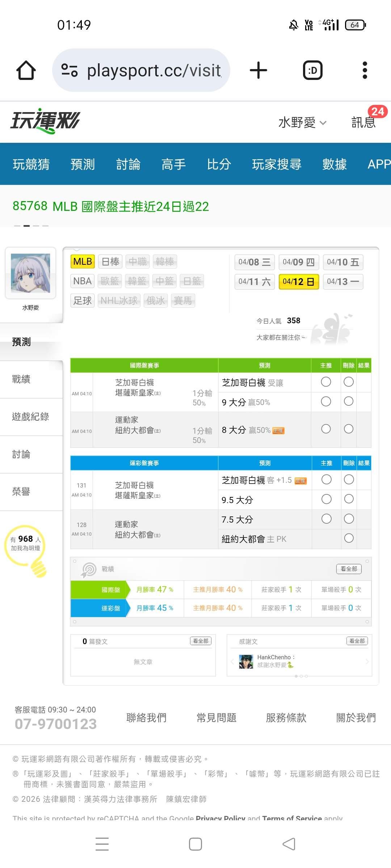Click 看全部 button in 戰績 section

coord(349,569)
